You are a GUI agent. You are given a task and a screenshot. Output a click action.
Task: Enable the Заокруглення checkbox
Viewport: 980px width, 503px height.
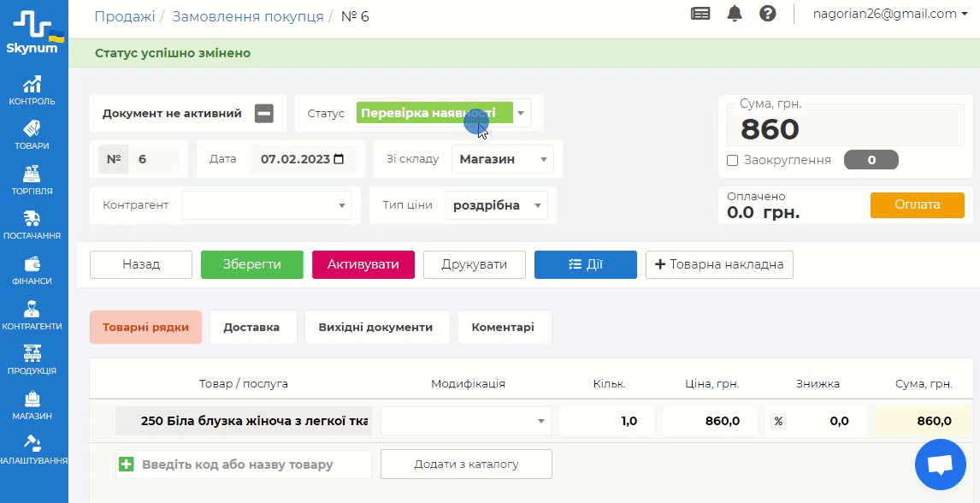pos(733,161)
